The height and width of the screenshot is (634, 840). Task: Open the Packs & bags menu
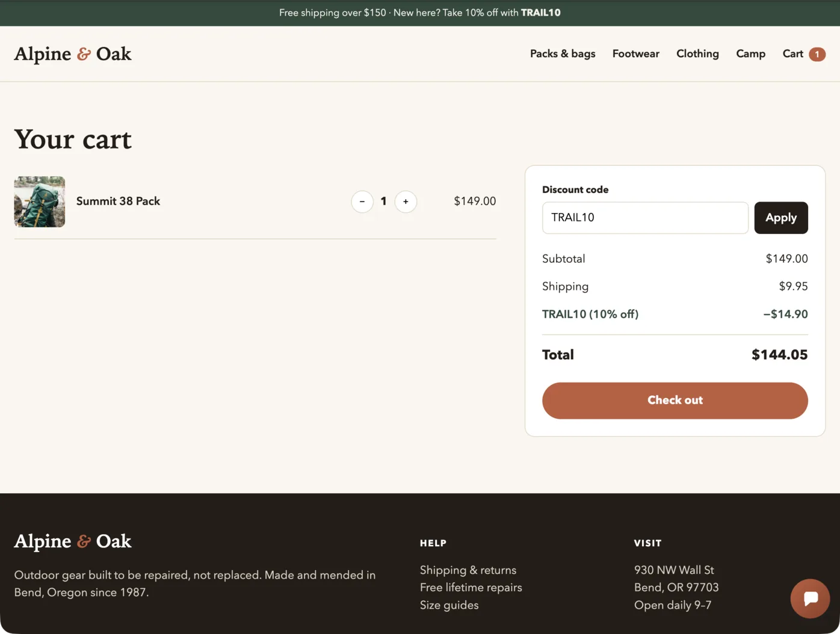pos(563,54)
